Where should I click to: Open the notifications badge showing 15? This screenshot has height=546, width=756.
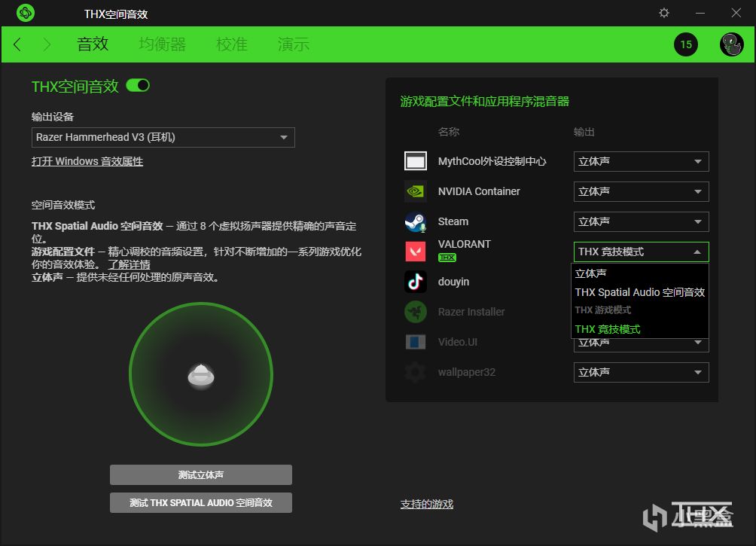(686, 44)
